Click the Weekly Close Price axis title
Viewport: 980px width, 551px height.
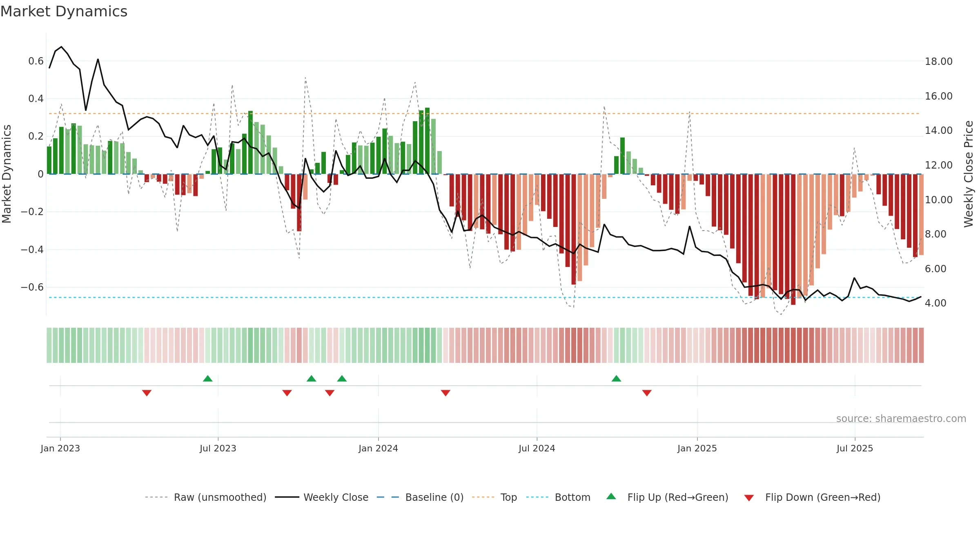click(969, 174)
